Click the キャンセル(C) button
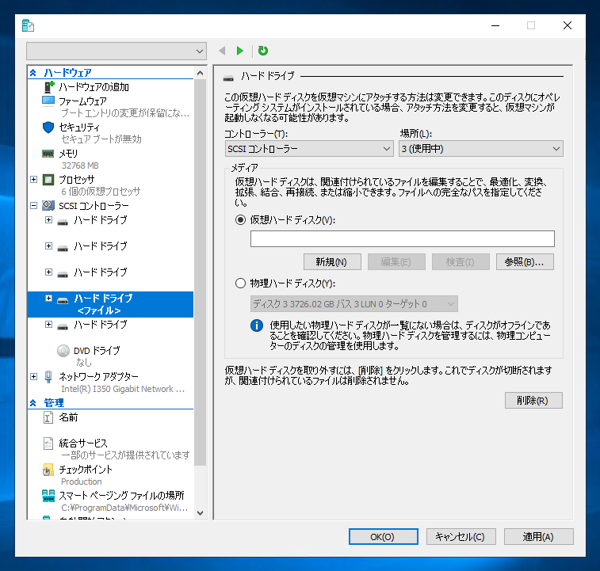This screenshot has width=600, height=571. point(461,537)
